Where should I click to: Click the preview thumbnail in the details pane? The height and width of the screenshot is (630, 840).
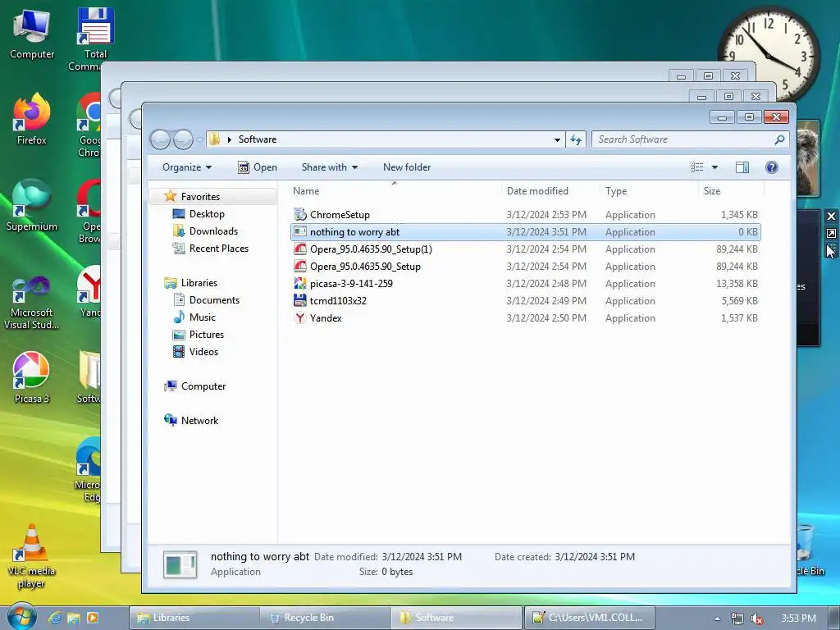click(180, 564)
